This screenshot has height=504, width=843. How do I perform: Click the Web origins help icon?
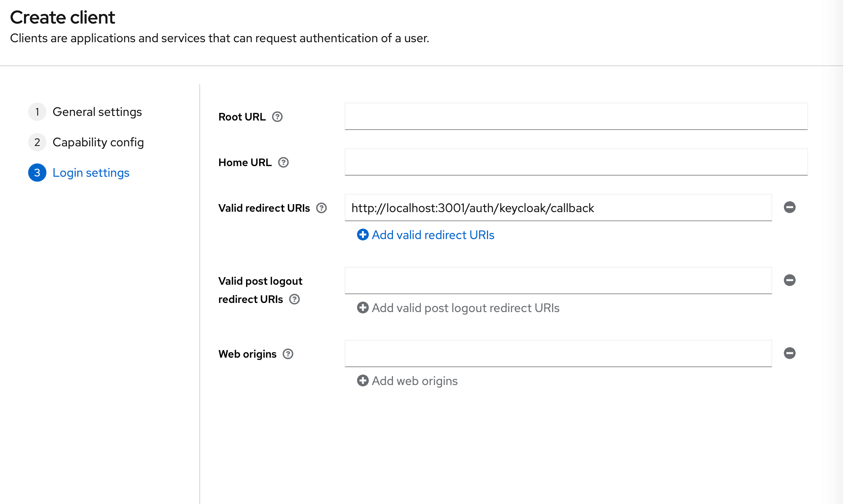tap(289, 353)
